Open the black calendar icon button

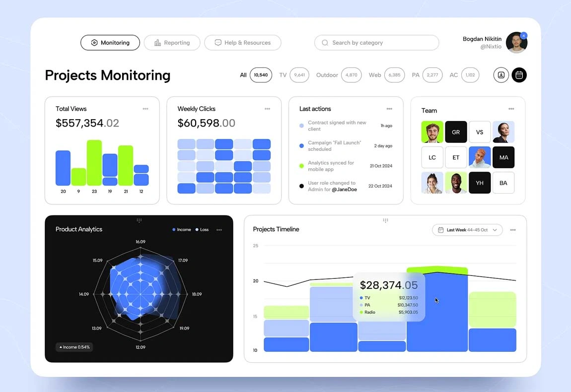pos(519,75)
